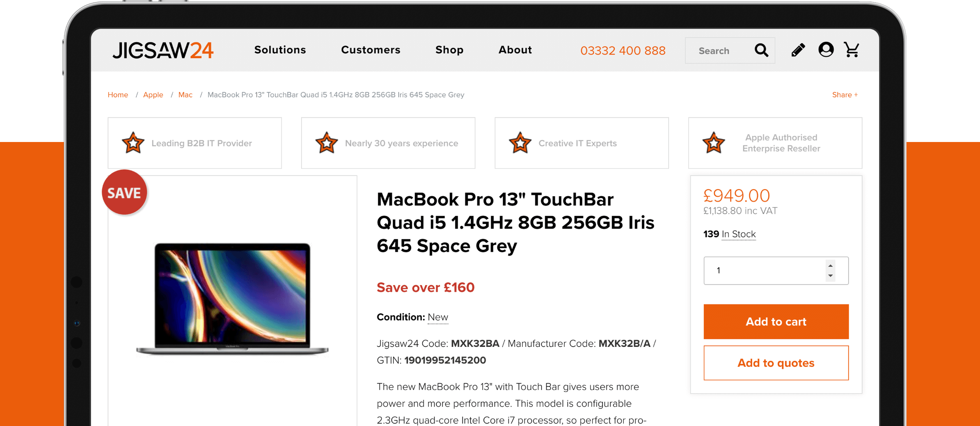Click the MacBook Pro product image
Viewport: 980px width, 426px height.
[x=232, y=299]
